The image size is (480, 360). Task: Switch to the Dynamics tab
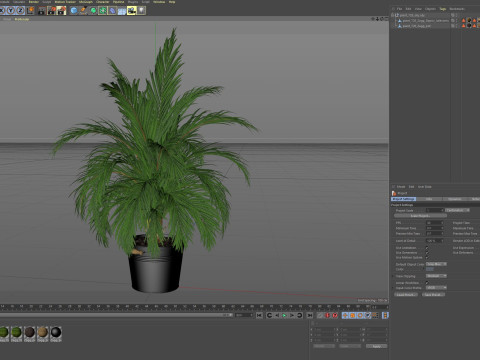455,199
